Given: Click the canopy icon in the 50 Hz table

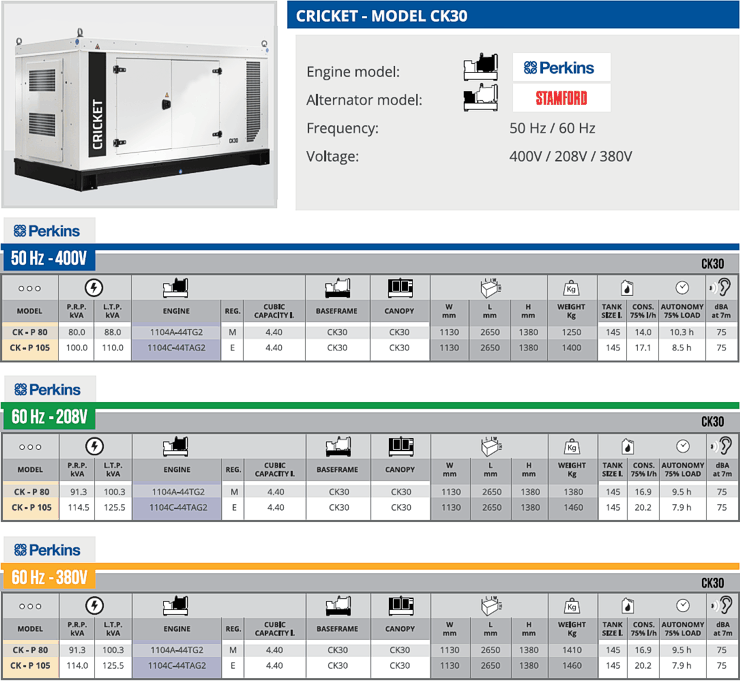Looking at the screenshot, I should click(x=400, y=287).
